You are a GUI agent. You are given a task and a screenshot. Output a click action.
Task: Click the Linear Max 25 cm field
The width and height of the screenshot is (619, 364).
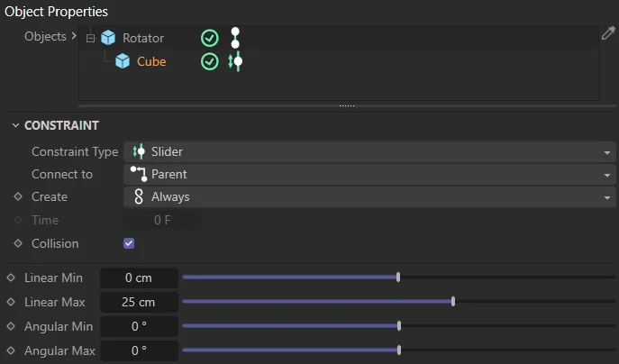point(139,302)
